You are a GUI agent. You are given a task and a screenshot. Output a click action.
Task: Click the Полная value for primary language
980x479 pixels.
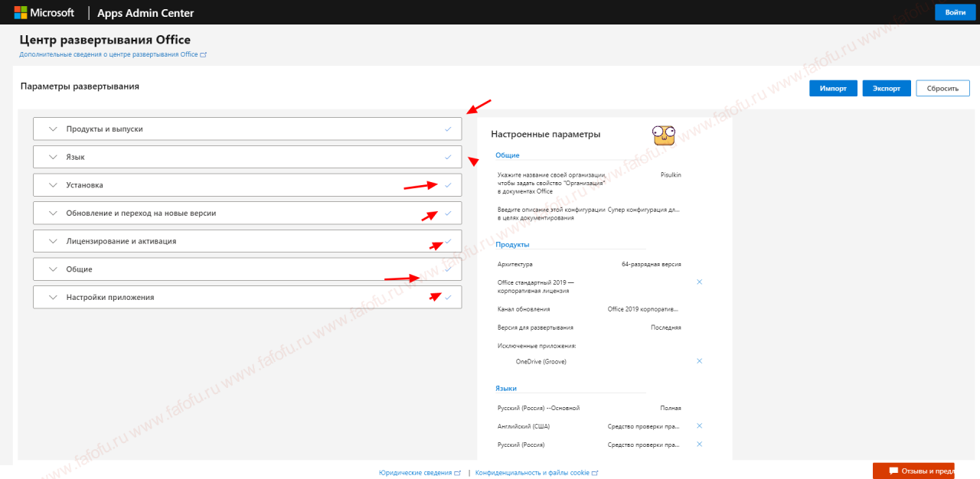pos(671,408)
